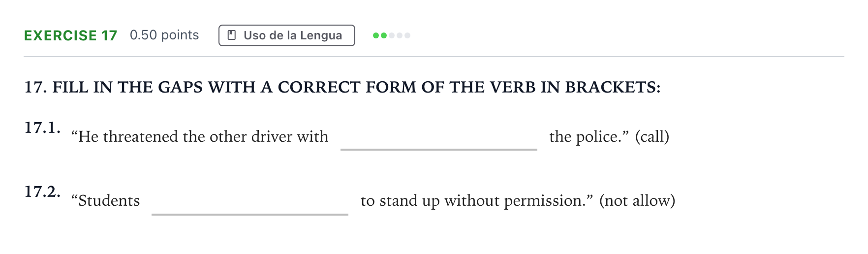Click the third gray difficulty dot
Screen dimensions: 868x254
(392, 35)
